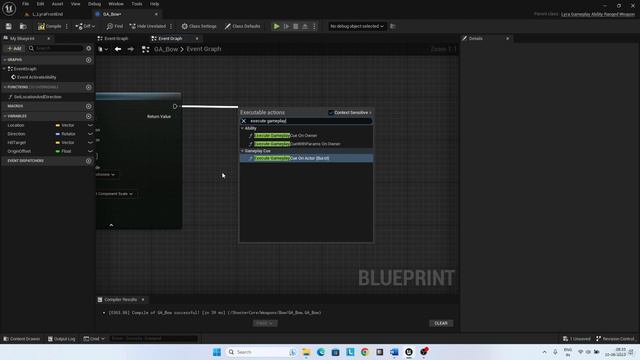
Task: Open the Tools menu
Action: click(x=137, y=4)
